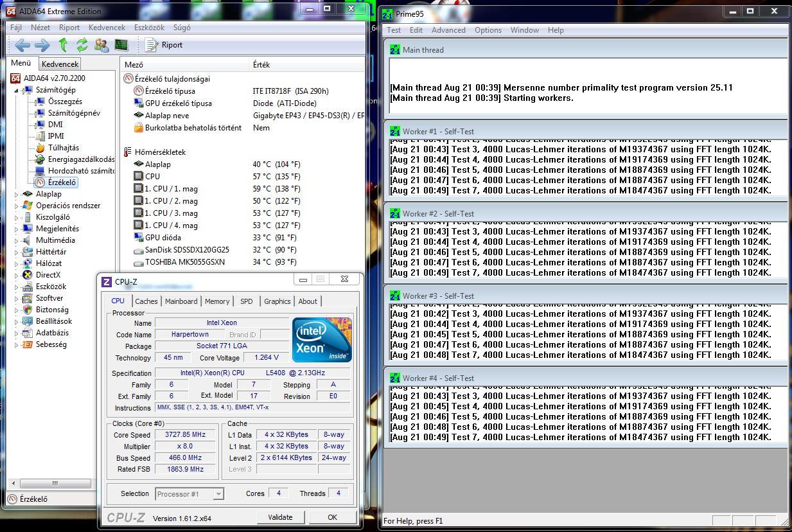The height and width of the screenshot is (532, 792).
Task: Click the Mező column header
Action: click(185, 64)
